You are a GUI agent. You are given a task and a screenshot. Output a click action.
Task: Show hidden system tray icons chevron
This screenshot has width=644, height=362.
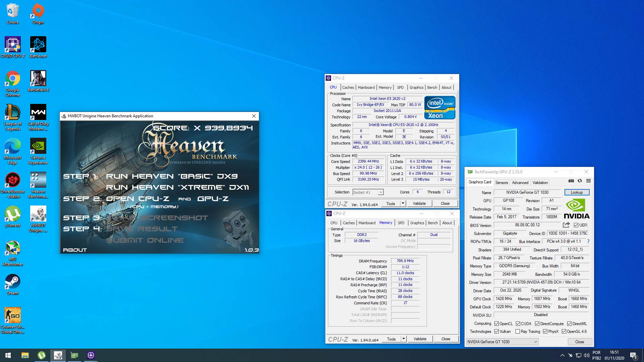(x=562, y=355)
